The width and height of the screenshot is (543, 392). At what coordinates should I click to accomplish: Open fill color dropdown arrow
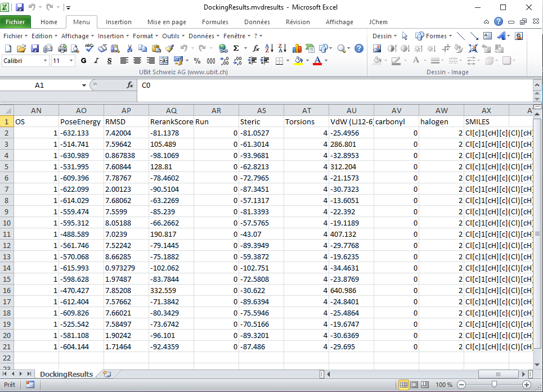click(x=308, y=61)
